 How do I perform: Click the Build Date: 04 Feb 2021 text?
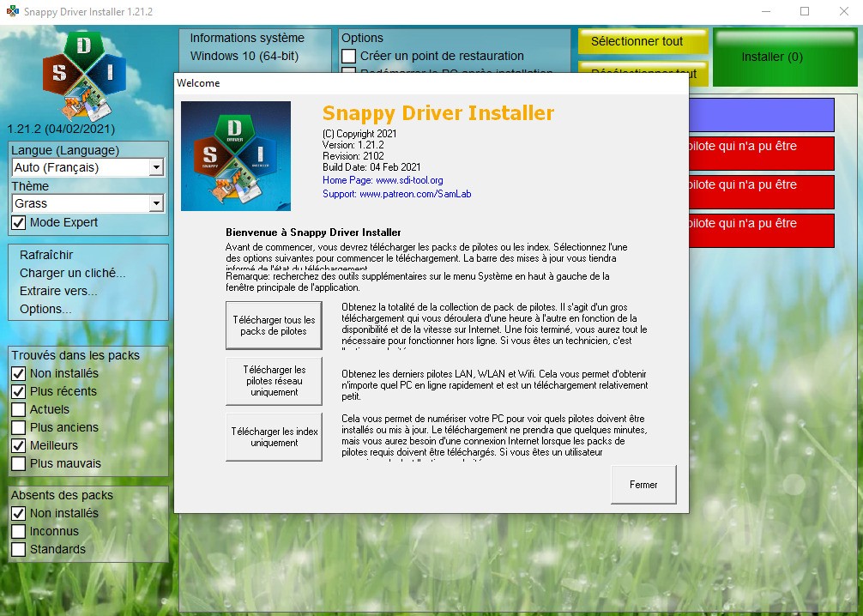[371, 166]
